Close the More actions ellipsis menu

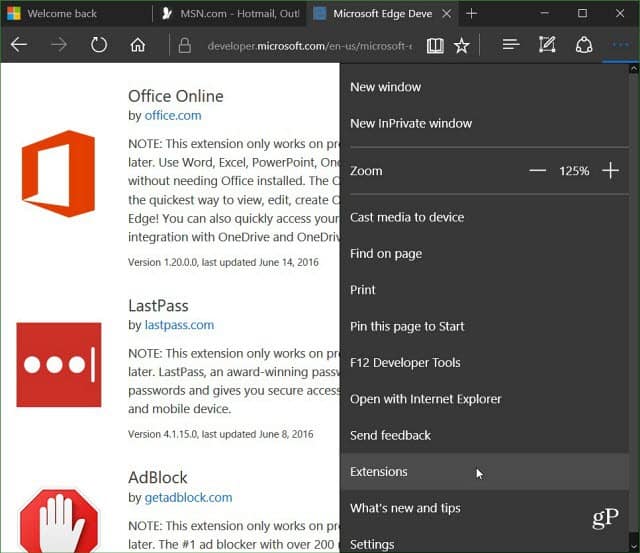click(620, 44)
